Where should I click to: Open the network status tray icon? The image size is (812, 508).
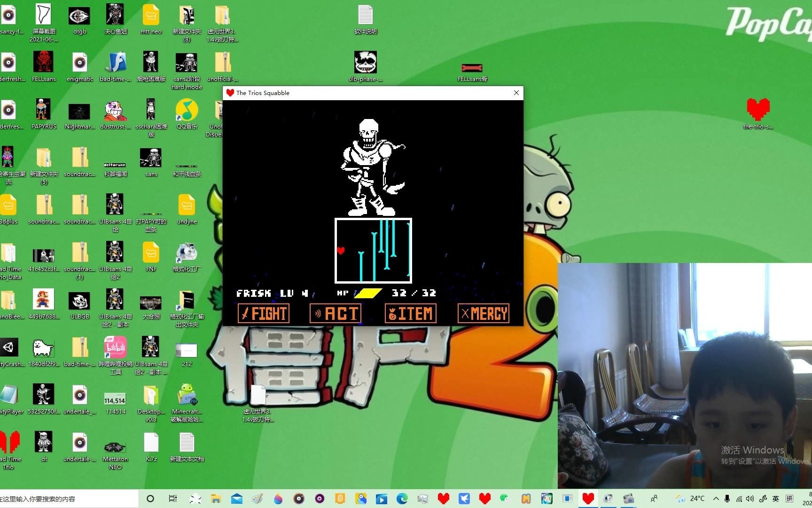(739, 499)
